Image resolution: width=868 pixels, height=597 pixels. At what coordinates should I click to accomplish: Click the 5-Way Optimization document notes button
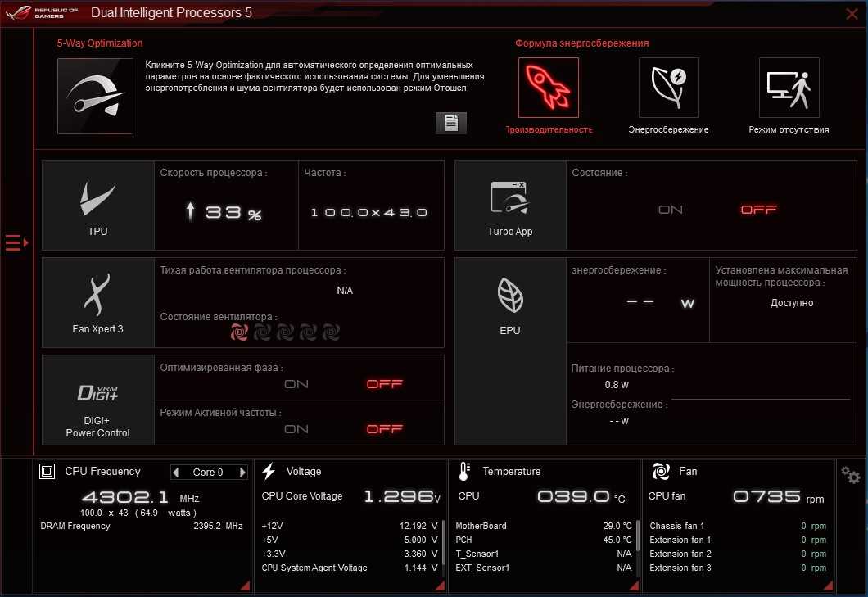coord(450,123)
